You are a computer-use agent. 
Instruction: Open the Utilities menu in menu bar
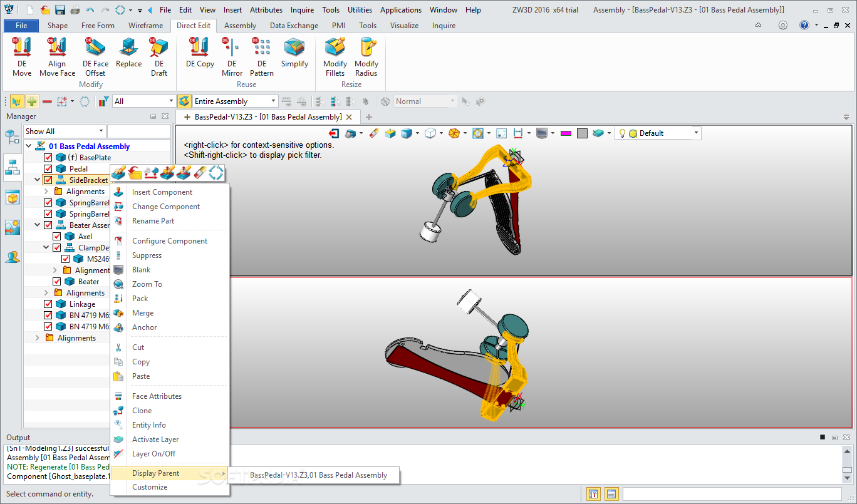click(360, 10)
